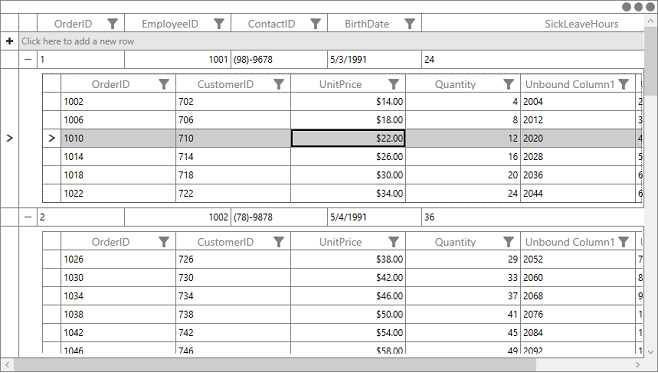Select birth date 5/4/1991 cell

[374, 217]
